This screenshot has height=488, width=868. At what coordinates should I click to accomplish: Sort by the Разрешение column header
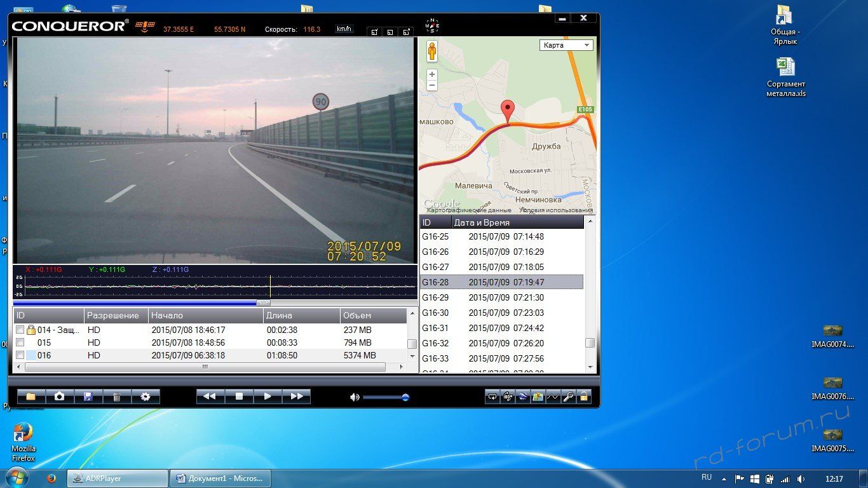(116, 315)
